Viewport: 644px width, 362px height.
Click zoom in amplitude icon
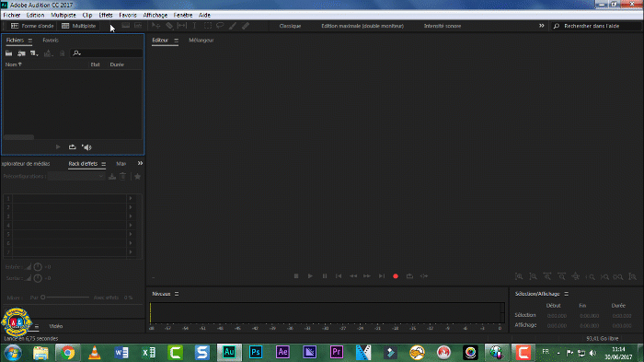point(519,277)
